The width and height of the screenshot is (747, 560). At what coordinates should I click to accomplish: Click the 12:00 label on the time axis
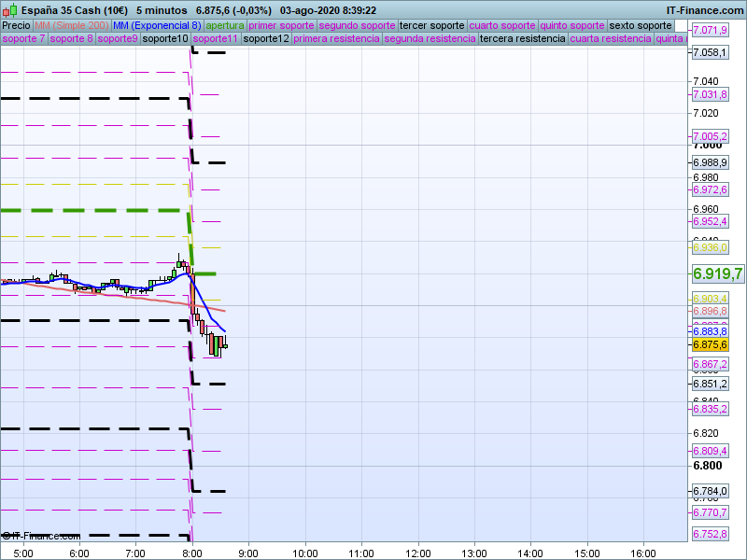417,553
